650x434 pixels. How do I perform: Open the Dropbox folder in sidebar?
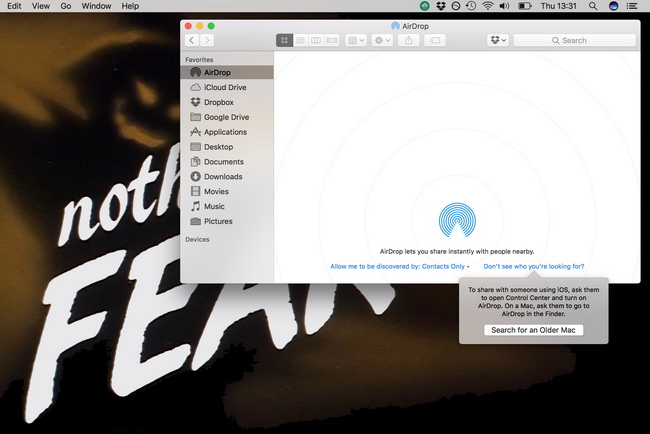[227, 102]
